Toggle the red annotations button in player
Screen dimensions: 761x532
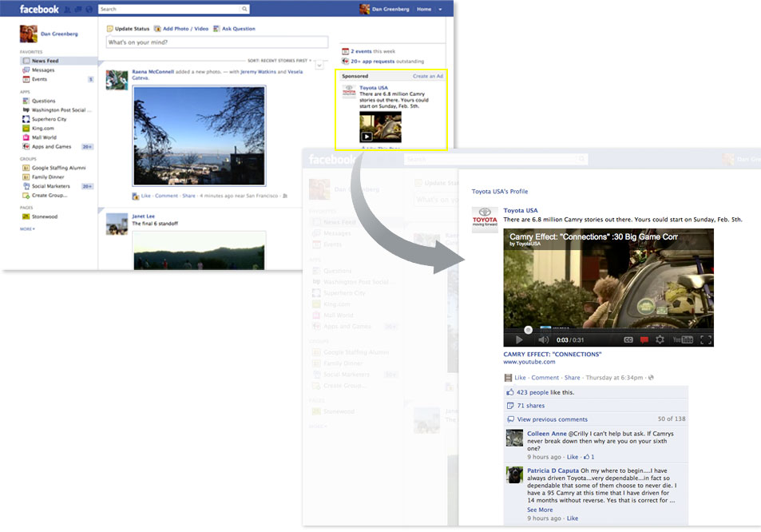644,339
